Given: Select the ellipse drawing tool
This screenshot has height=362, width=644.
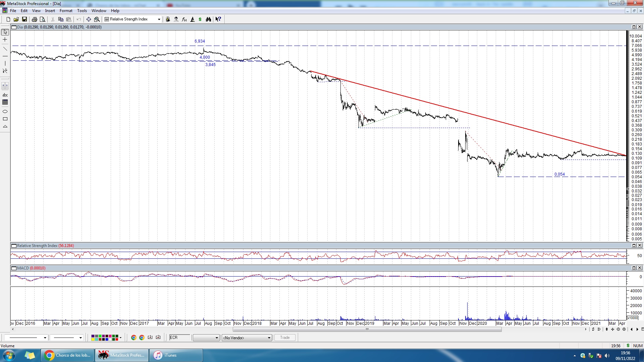Looking at the screenshot, I should (x=5, y=111).
